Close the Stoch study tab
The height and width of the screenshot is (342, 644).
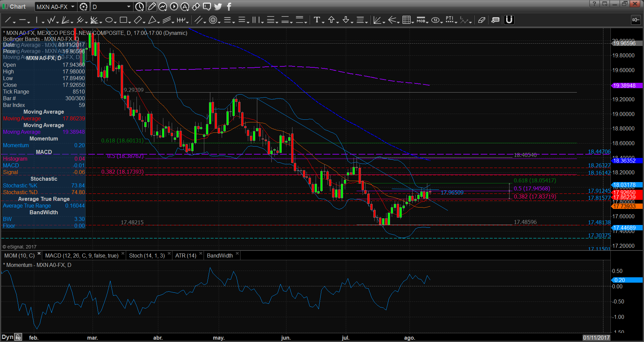click(x=169, y=253)
